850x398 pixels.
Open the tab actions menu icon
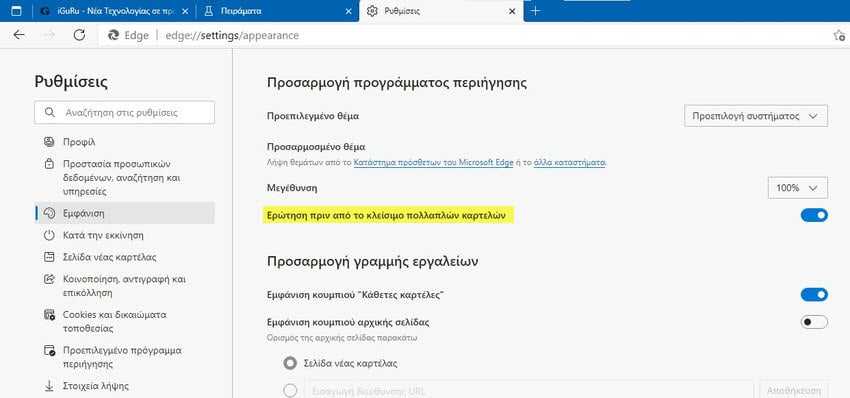point(16,11)
